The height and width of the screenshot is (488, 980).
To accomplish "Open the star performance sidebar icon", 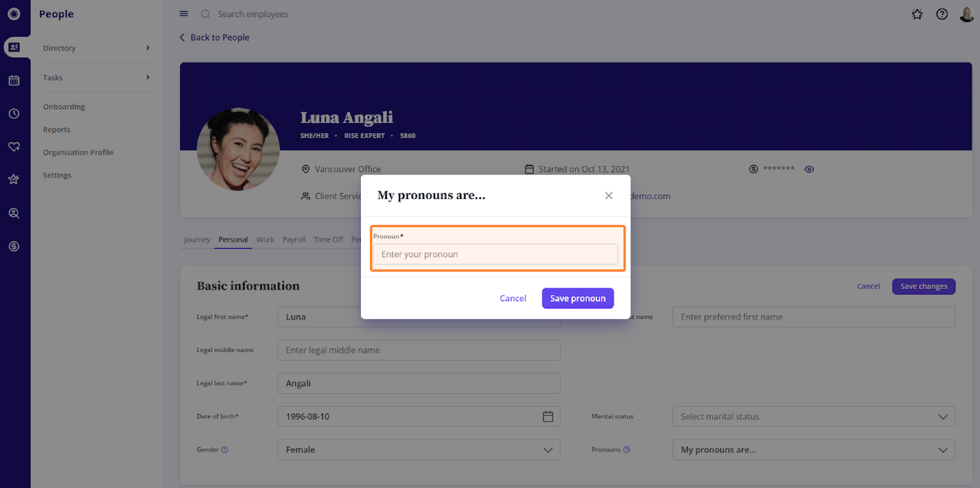I will 14,179.
